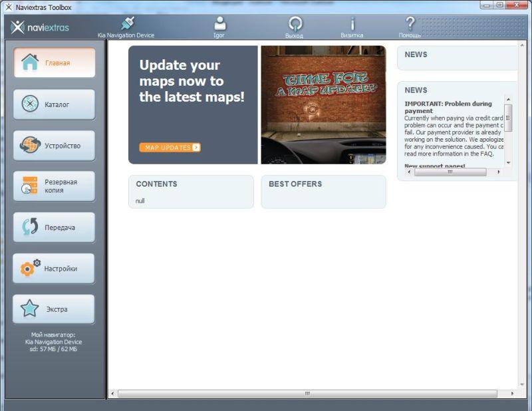Click the Главная home icon

[30, 63]
